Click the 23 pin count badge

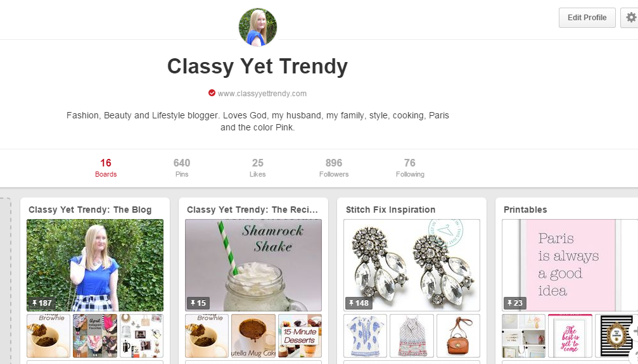514,303
